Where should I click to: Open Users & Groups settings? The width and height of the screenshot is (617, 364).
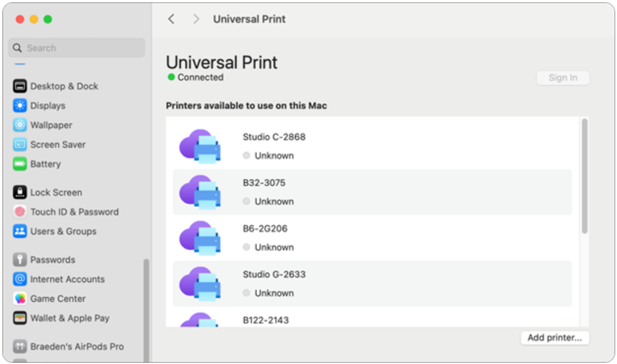(63, 231)
